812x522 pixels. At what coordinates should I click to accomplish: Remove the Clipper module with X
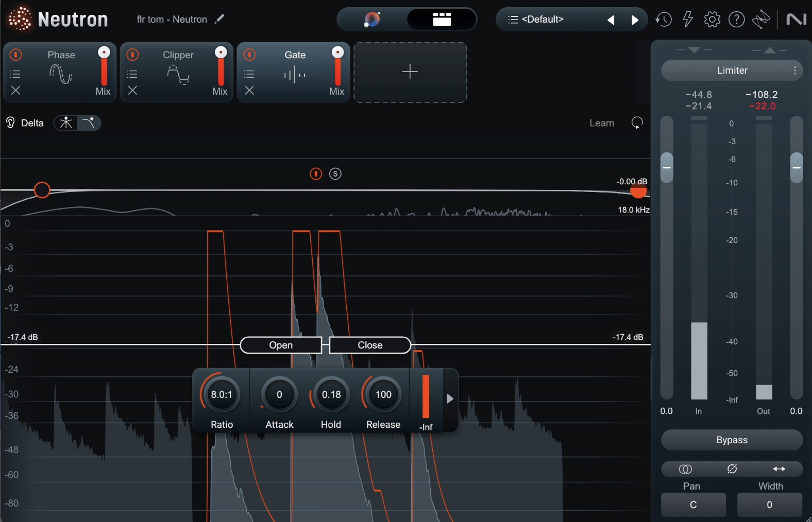click(132, 91)
